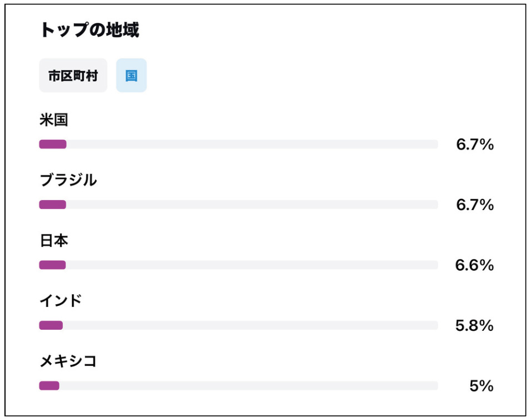This screenshot has height=420, width=530.
Task: Click the gray track of 米国 bar
Action: [x=252, y=144]
